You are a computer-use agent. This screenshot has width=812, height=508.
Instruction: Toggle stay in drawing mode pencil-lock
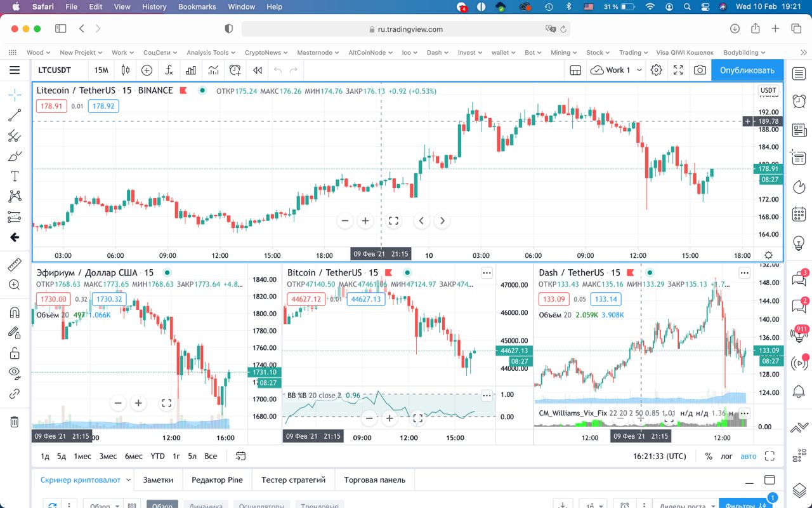pos(15,332)
